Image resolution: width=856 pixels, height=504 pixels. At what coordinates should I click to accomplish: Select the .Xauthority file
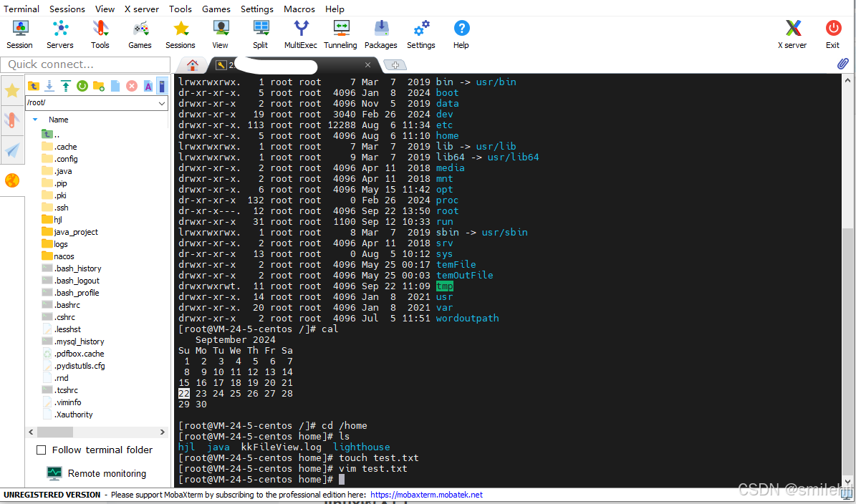(x=68, y=415)
